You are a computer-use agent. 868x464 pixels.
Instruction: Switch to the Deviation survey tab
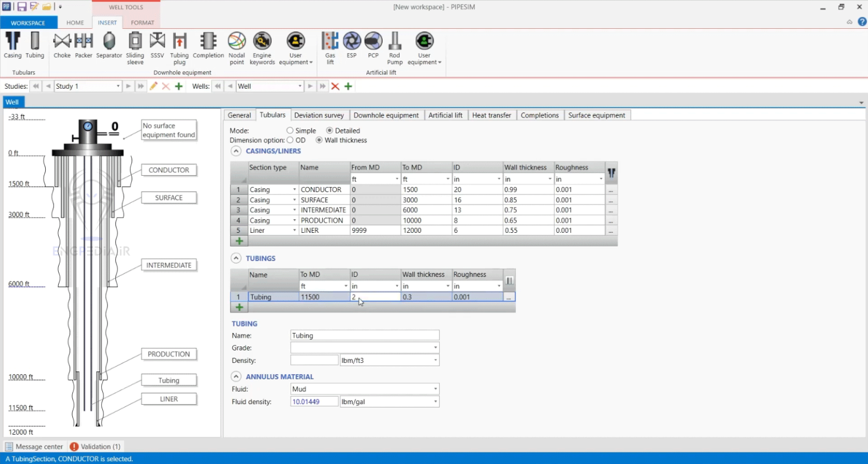[x=319, y=115]
